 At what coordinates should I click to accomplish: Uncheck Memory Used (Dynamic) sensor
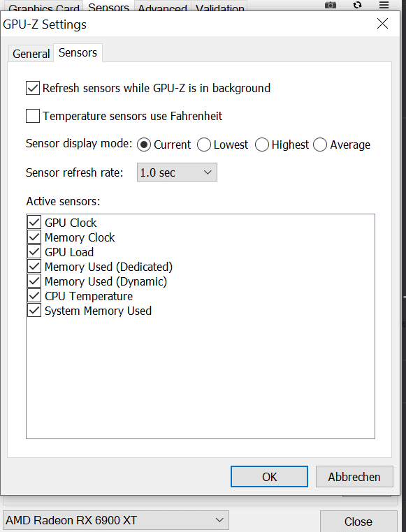[x=34, y=281]
